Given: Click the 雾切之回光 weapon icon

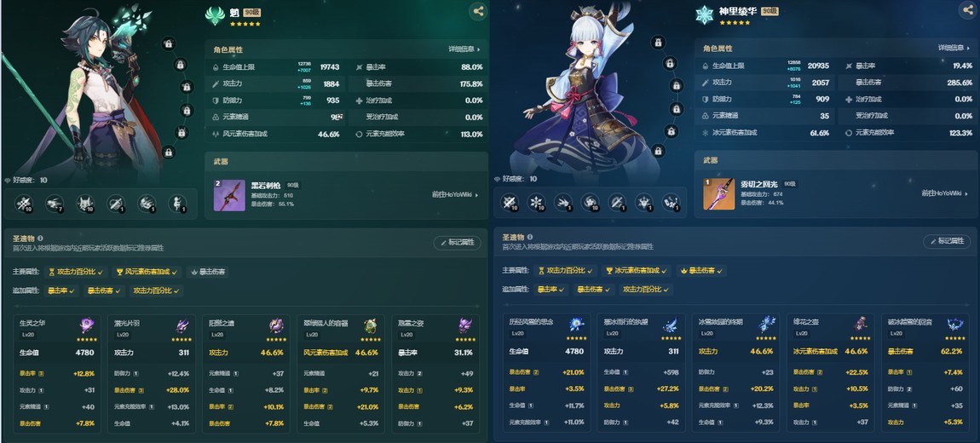Looking at the screenshot, I should (718, 194).
